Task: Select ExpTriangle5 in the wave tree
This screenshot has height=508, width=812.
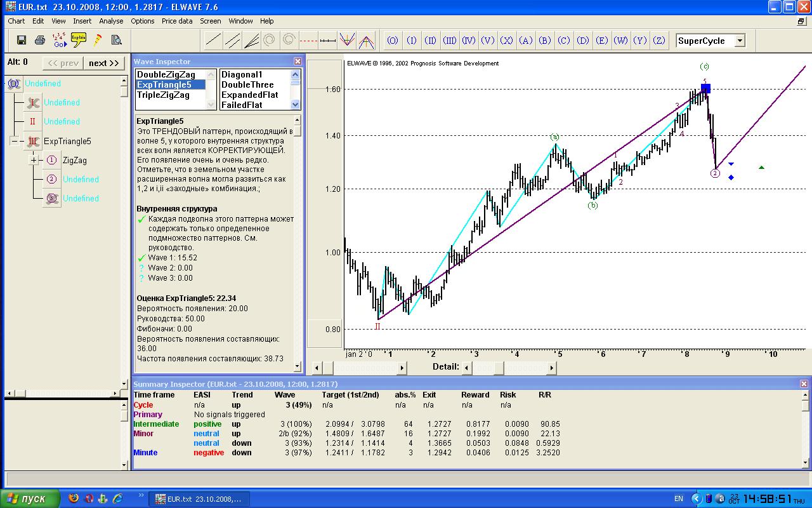Action: pos(67,141)
